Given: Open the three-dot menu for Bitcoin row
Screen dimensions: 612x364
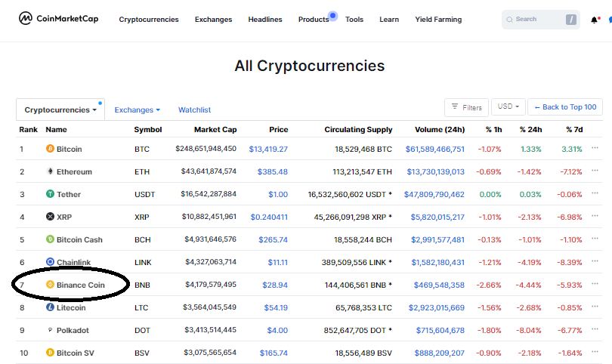Looking at the screenshot, I should [595, 148].
